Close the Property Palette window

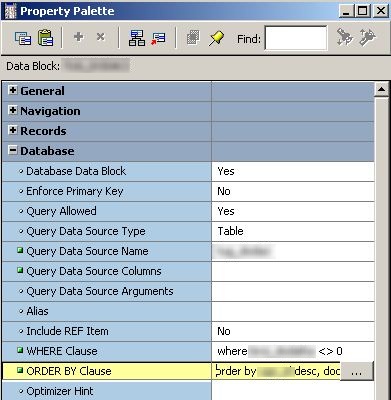pos(381,11)
